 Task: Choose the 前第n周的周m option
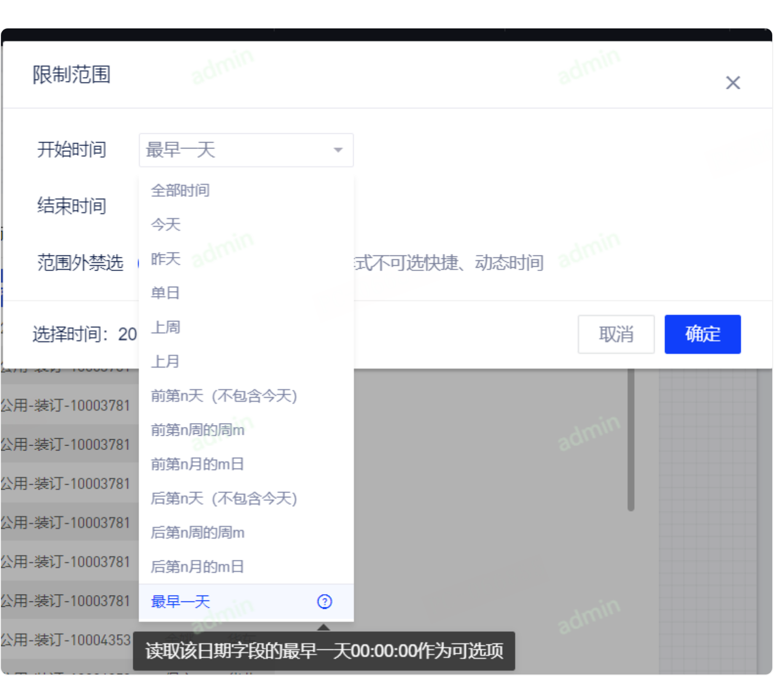coord(197,430)
